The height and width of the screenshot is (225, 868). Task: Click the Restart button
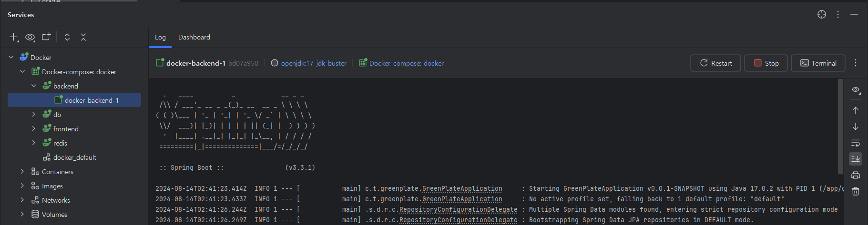(715, 63)
